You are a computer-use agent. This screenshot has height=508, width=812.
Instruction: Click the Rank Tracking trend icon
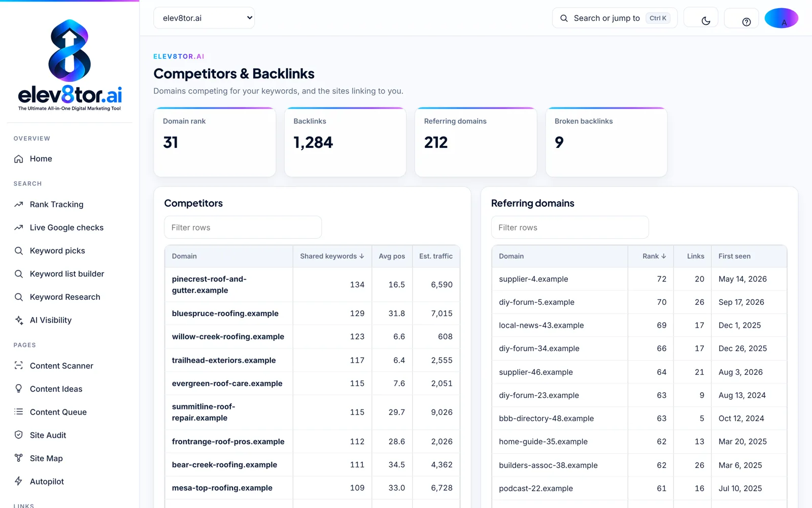19,205
